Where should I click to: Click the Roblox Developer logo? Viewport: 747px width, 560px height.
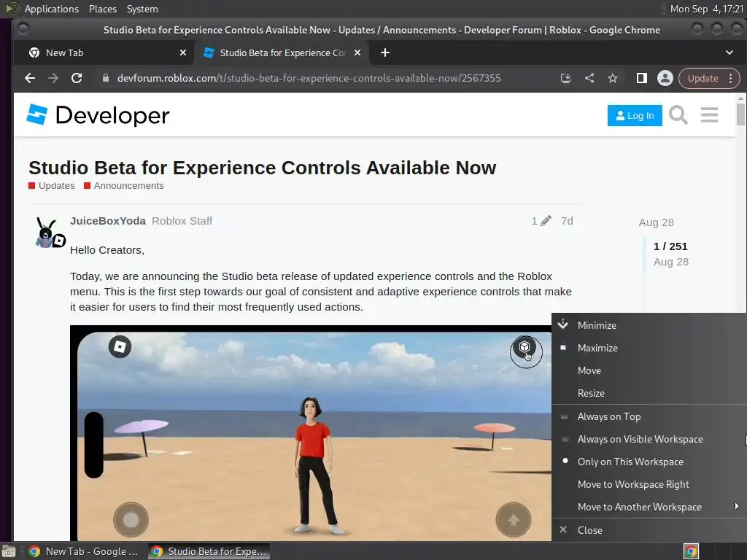(x=98, y=114)
